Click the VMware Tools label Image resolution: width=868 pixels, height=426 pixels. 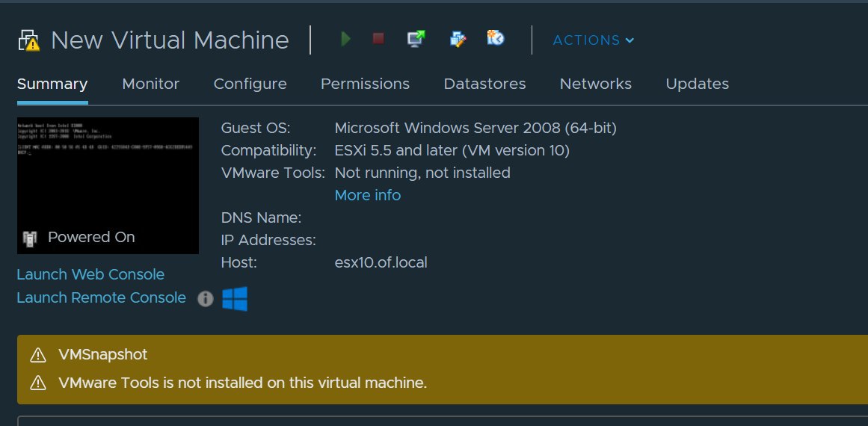tap(273, 173)
